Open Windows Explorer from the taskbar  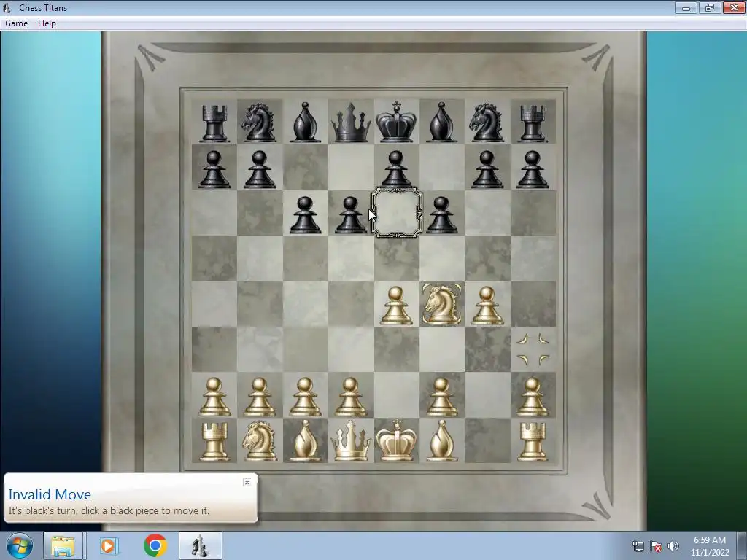tap(63, 546)
